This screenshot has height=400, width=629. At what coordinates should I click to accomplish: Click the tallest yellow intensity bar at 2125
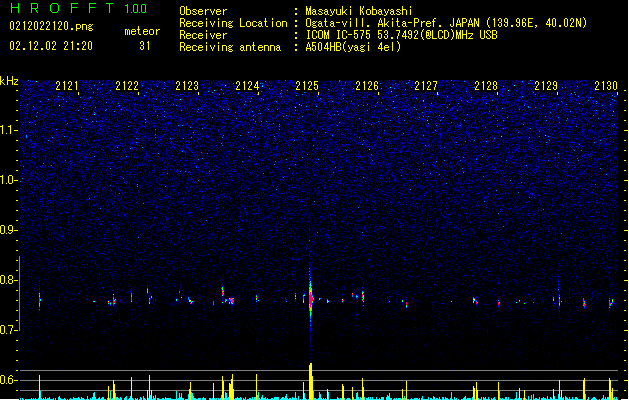(x=310, y=381)
